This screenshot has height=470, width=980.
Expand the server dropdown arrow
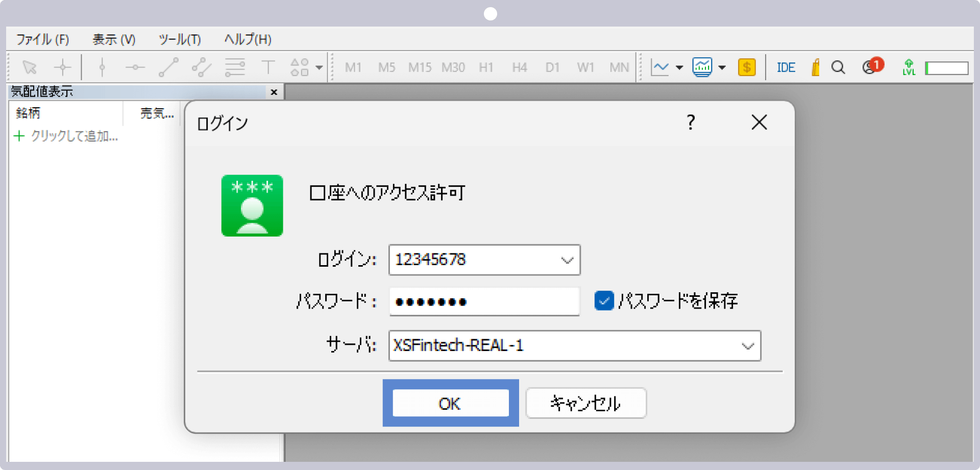(748, 346)
